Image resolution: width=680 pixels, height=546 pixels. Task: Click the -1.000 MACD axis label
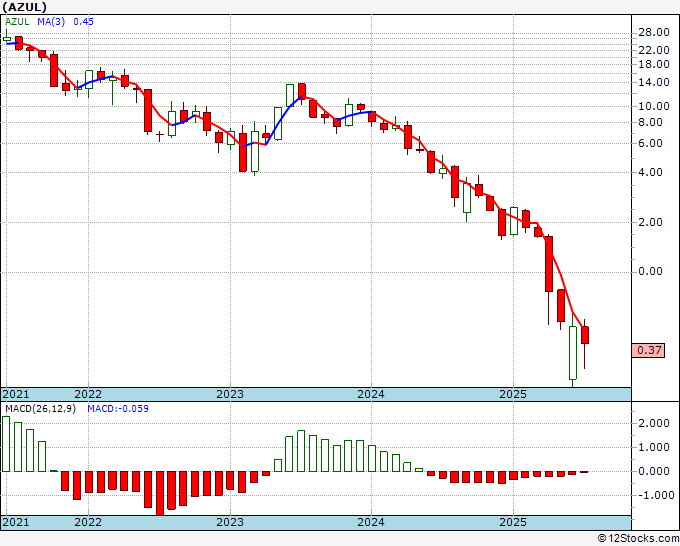pos(654,495)
